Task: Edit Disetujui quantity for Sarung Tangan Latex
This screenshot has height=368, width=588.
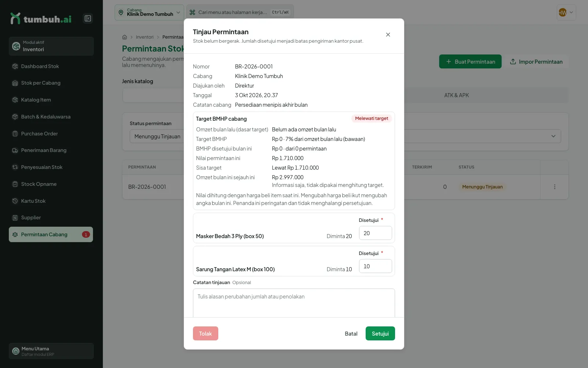Action: pos(375,266)
